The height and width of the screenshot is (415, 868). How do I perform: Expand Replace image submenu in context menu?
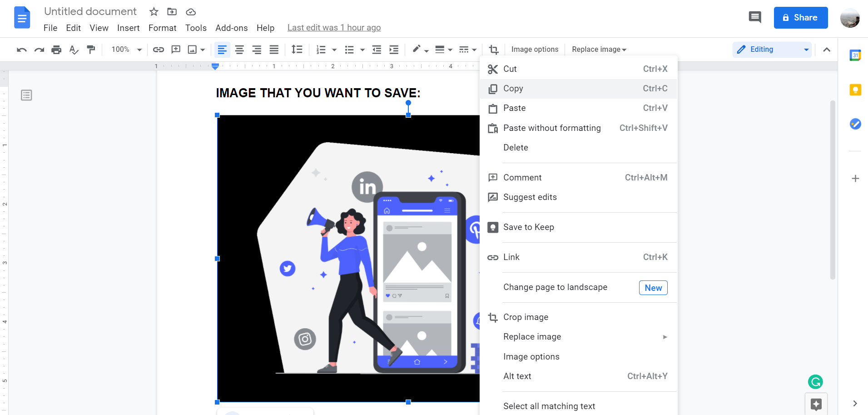[665, 337]
